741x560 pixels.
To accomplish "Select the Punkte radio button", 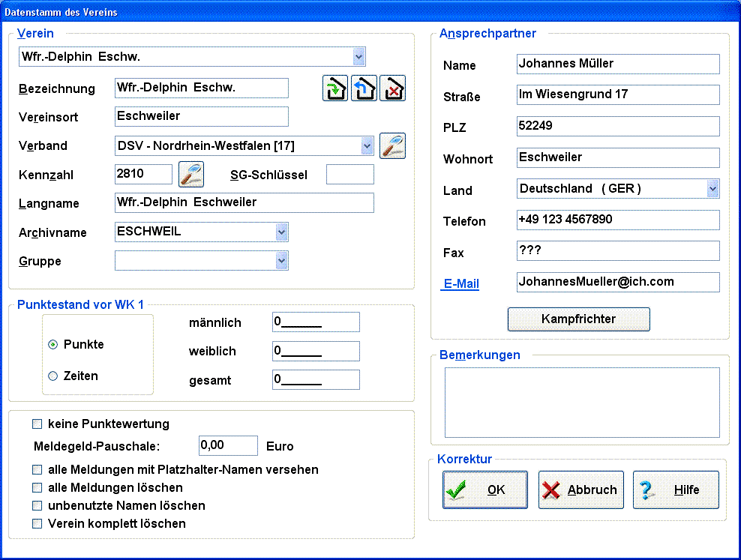I will (x=53, y=344).
